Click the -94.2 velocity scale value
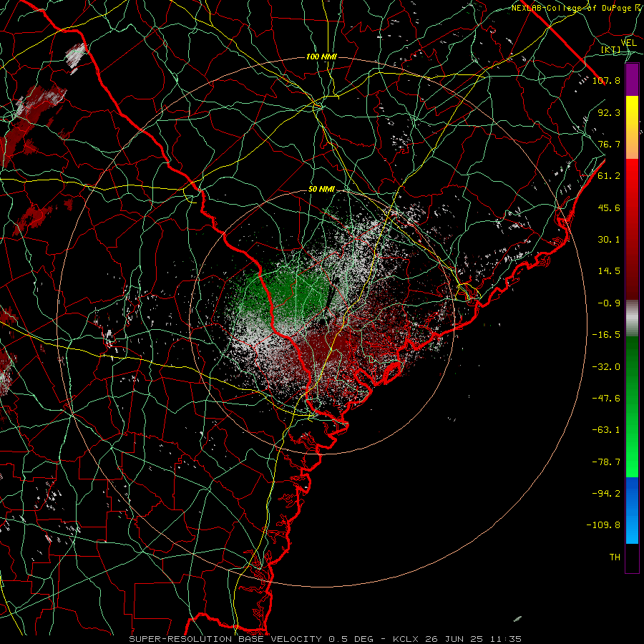 coord(606,494)
